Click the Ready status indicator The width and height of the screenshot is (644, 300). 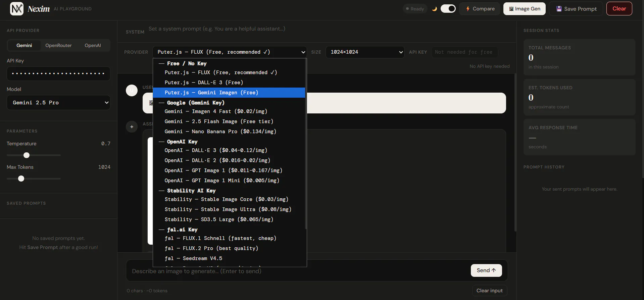pyautogui.click(x=415, y=9)
